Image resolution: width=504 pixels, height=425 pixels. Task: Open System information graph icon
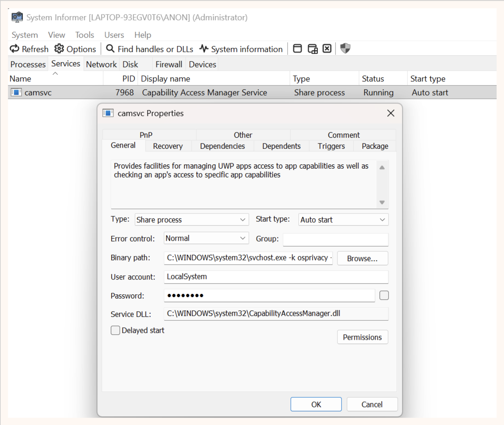[x=204, y=49]
